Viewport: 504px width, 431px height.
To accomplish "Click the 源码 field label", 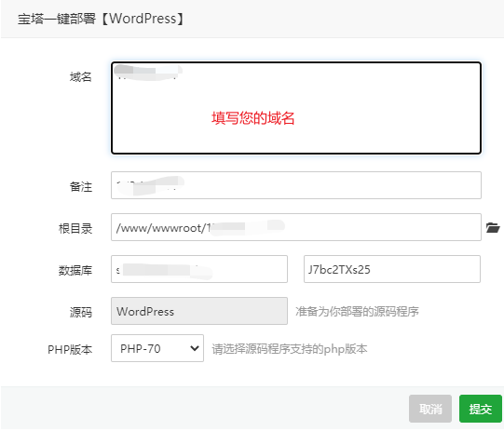I will [81, 312].
